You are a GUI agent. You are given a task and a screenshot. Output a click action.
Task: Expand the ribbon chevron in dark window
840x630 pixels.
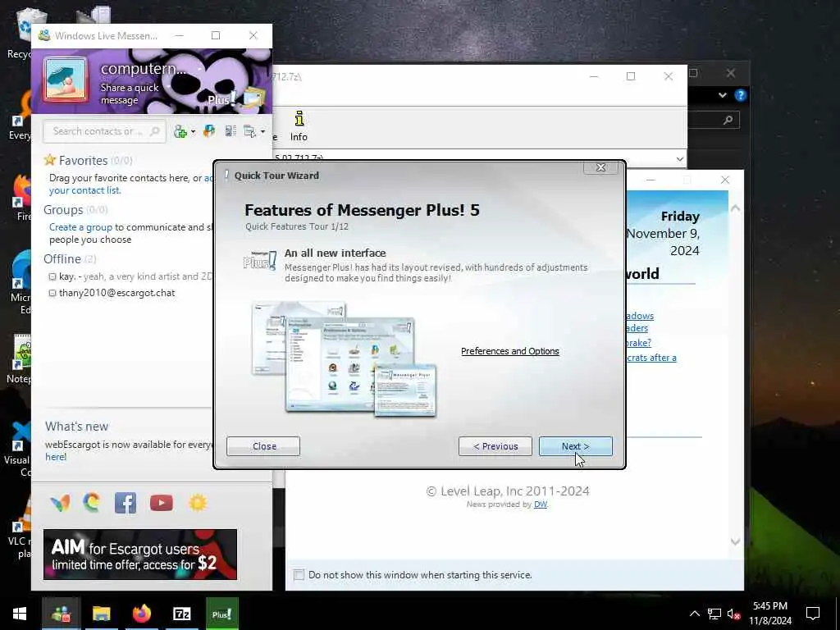[x=722, y=95]
